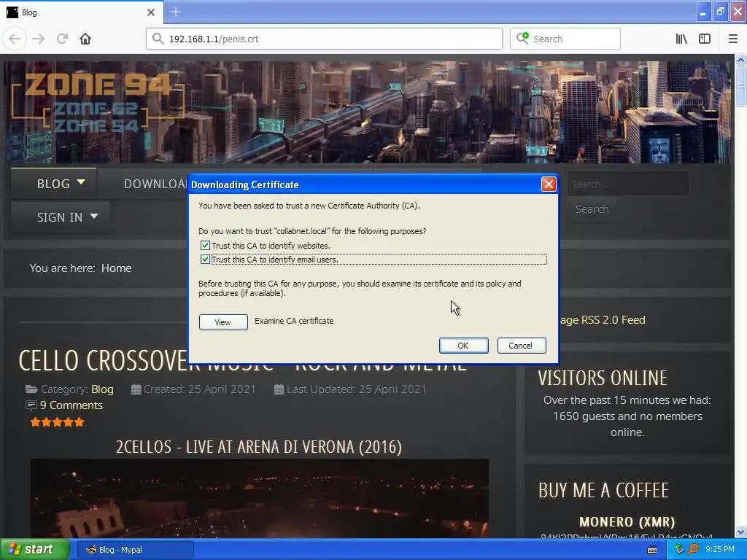Viewport: 747px width, 560px height.
Task: Toggle the sidebar view icon
Action: tap(705, 39)
